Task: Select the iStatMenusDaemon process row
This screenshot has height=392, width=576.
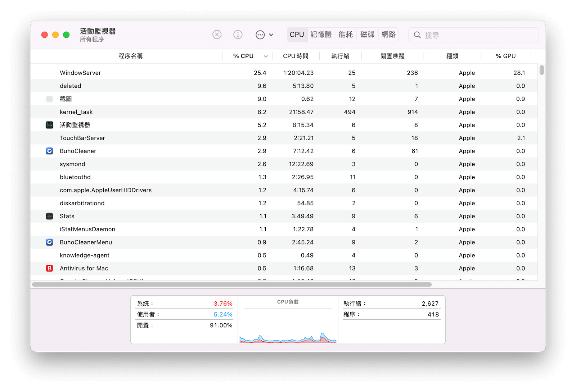Action: [284, 229]
